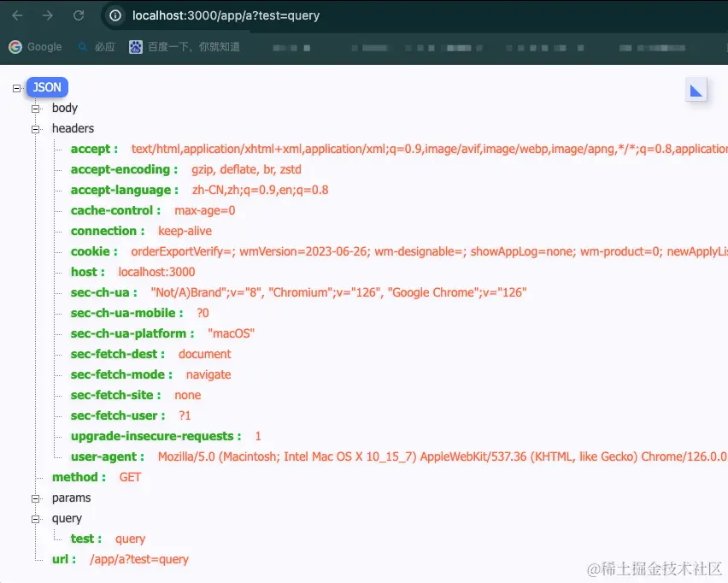Click the /app/a?test=query url value

coord(139,559)
